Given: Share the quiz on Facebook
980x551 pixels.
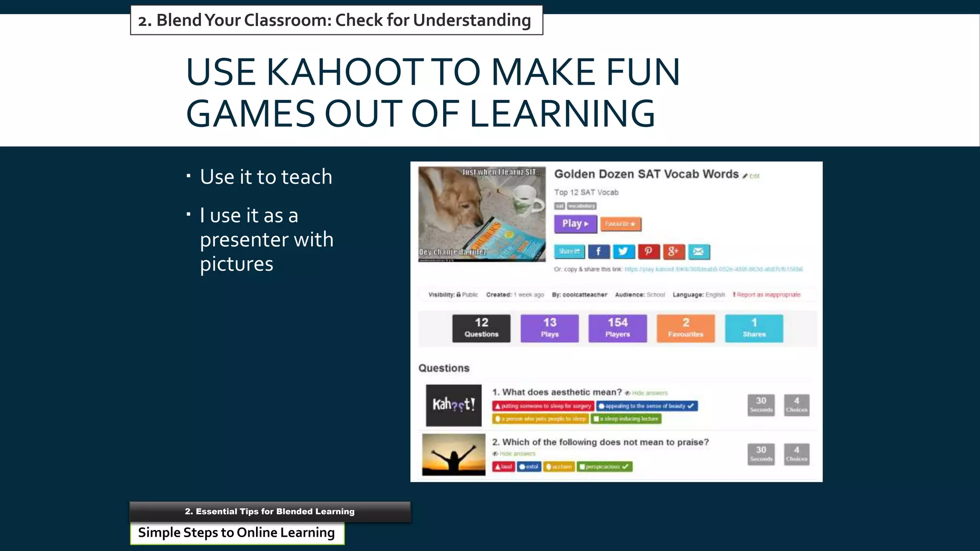Looking at the screenshot, I should click(599, 252).
